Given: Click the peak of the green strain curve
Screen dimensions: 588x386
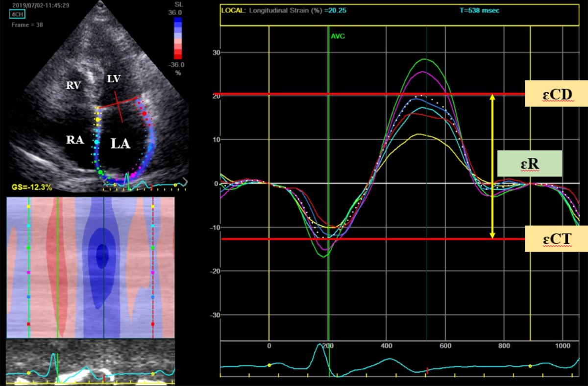Looking at the screenshot, I should 424,59.
